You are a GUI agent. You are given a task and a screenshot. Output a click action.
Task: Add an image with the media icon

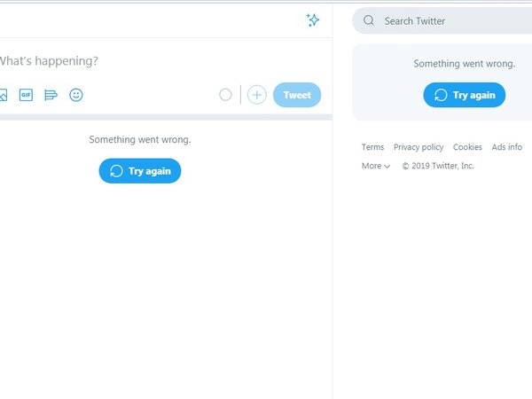3,95
